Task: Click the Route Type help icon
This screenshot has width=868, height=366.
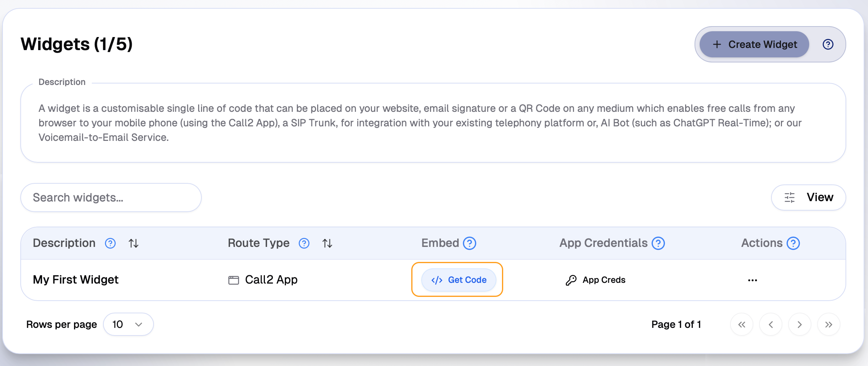Action: pos(304,243)
